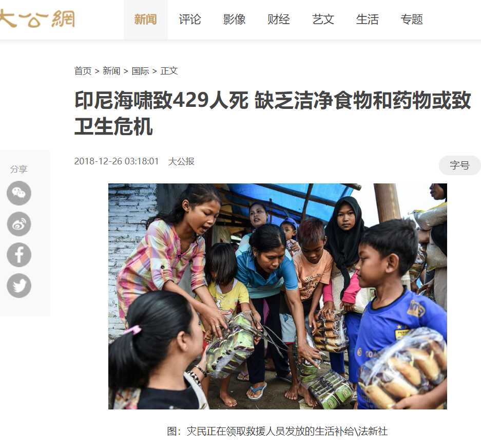Go to the 财经 section
This screenshot has height=448, width=481.
coord(279,20)
